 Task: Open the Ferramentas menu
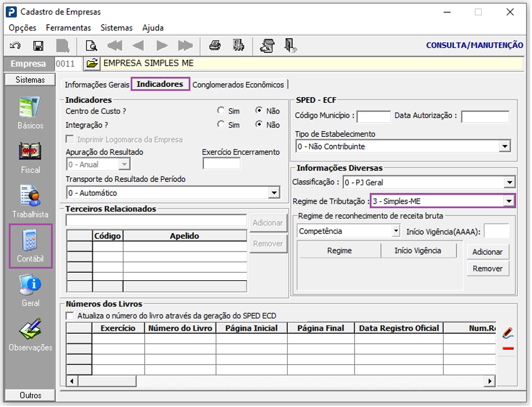[x=69, y=28]
